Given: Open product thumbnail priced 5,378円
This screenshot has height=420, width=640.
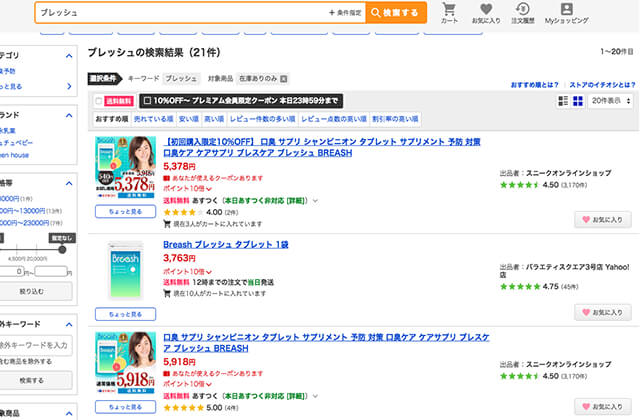Looking at the screenshot, I should point(125,167).
